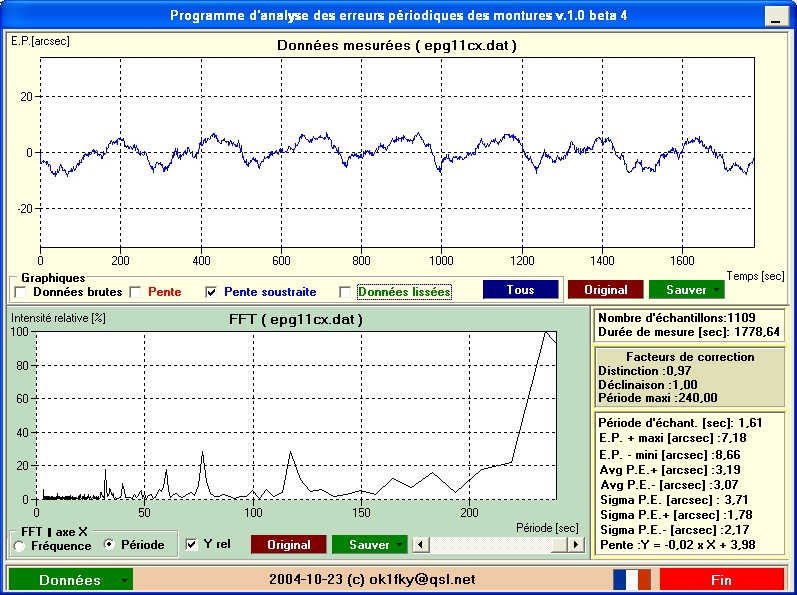Click Sigma P.E. 3,71 line

click(674, 500)
